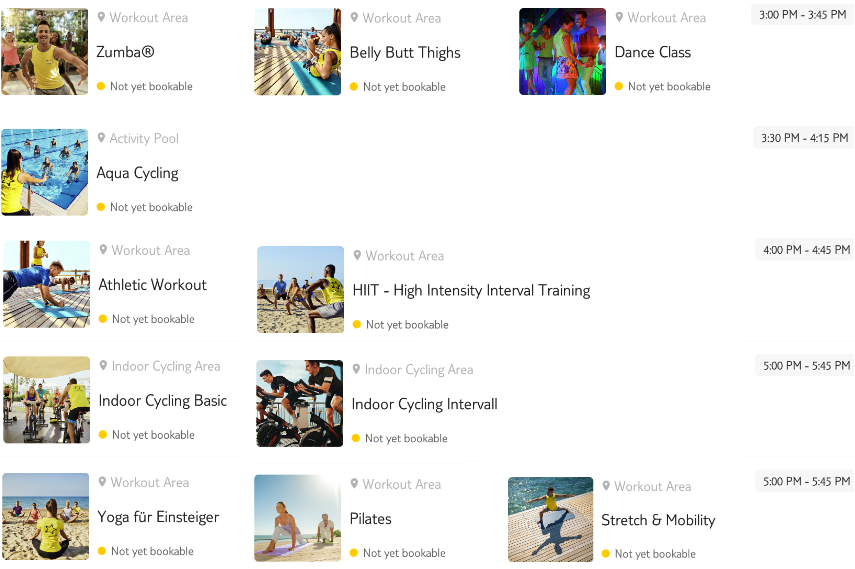Open the Yoga für Einsteiger class
Image resolution: width=855 pixels, height=569 pixels.
(158, 517)
